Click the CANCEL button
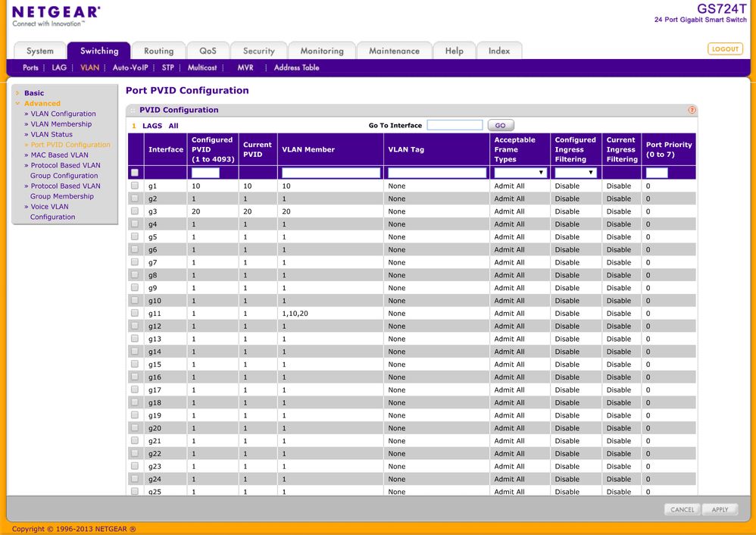Screen dimensions: 756x535 click(x=683, y=509)
